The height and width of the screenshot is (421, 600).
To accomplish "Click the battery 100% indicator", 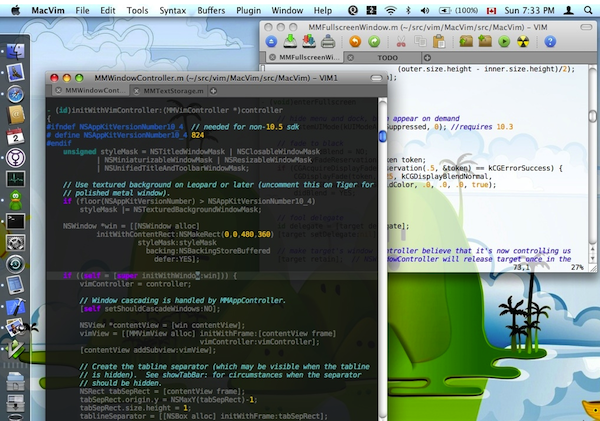I will pos(458,10).
